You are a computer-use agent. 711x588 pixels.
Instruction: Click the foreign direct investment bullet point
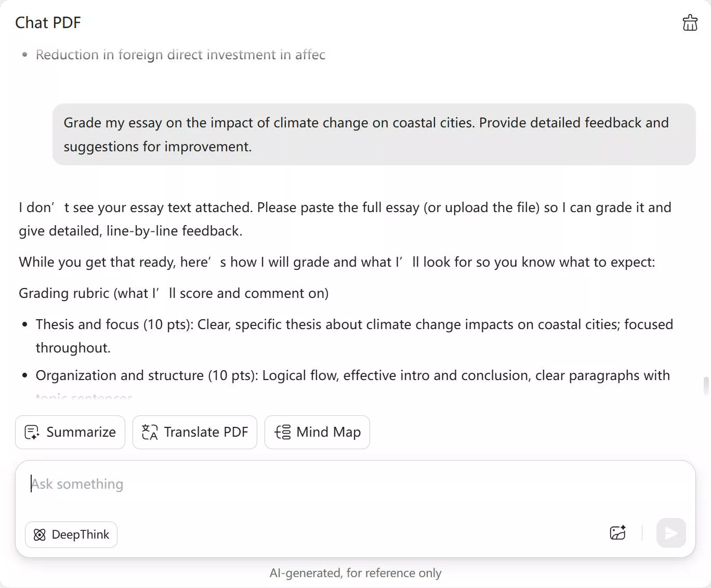pos(180,54)
